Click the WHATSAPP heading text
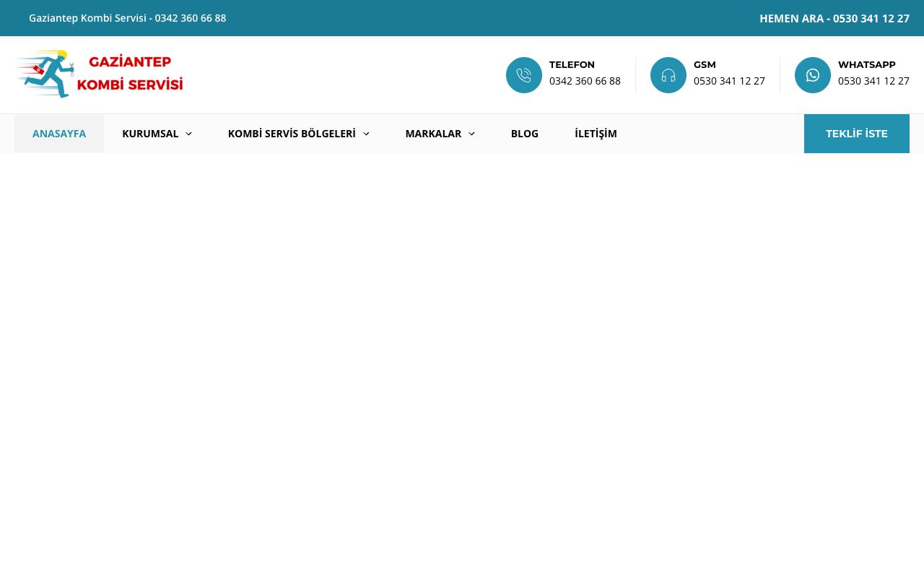The height and width of the screenshot is (578, 924). [x=866, y=65]
